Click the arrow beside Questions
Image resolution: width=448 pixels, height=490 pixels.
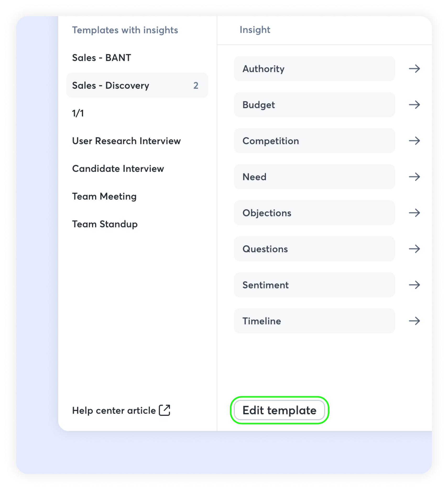[414, 249]
